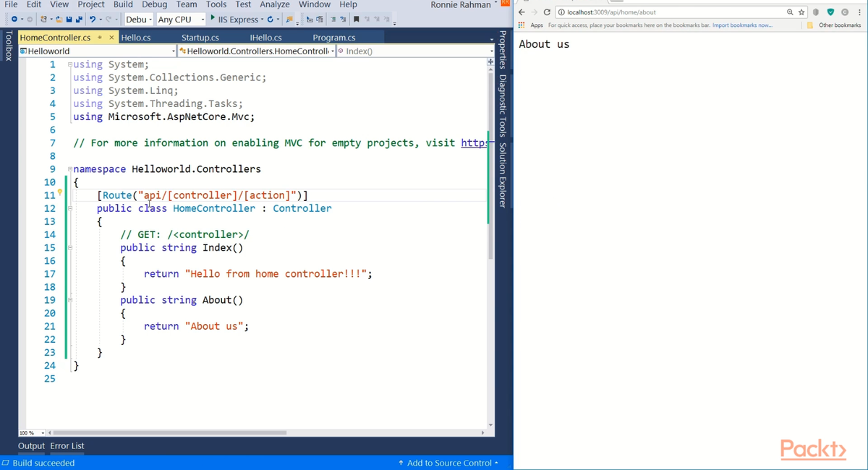Screen dimensions: 868x470
Task: Open the IIS Express launch options arrow
Action: click(263, 20)
